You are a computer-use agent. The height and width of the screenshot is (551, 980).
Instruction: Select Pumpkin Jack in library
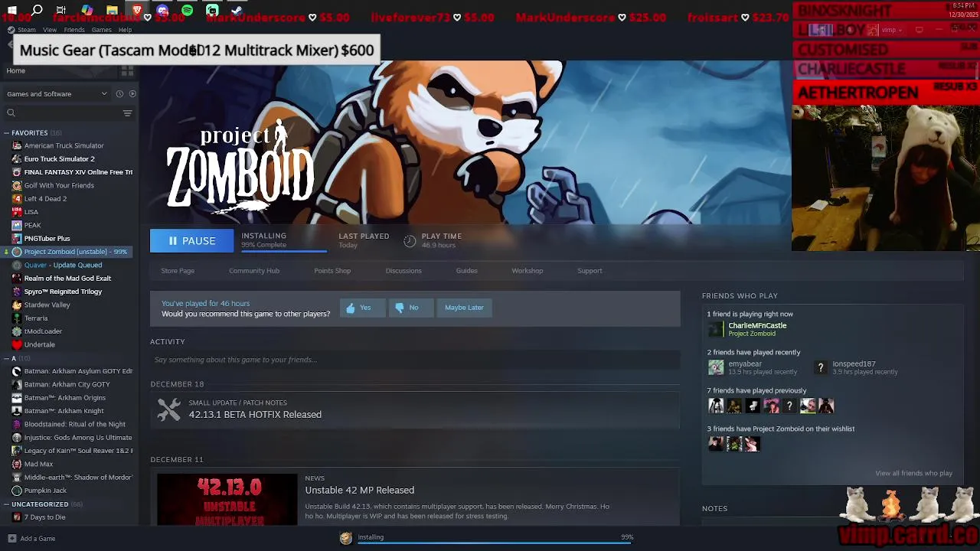pos(45,491)
